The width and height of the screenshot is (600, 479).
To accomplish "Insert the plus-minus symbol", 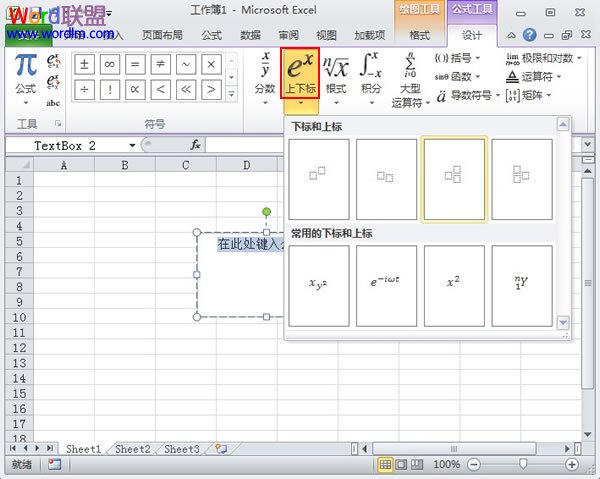I will pos(85,64).
